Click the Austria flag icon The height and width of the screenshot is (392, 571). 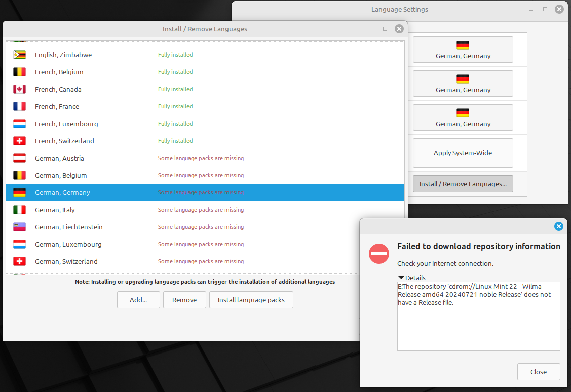(19, 158)
